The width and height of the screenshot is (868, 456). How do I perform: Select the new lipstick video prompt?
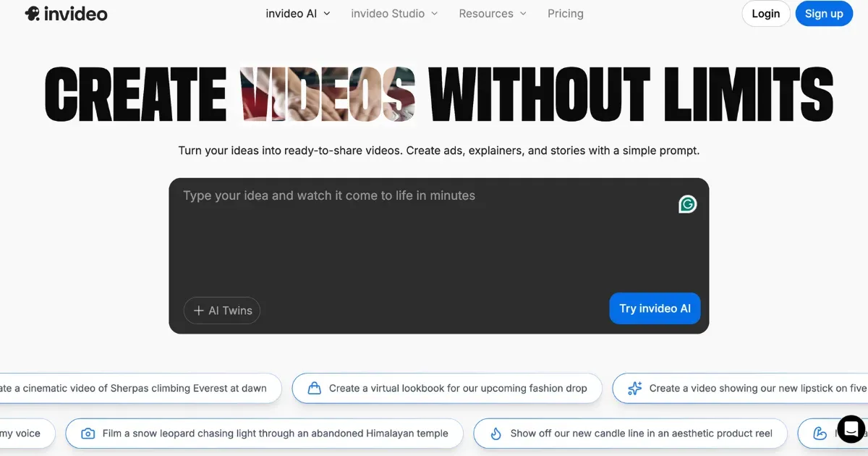[x=740, y=389]
